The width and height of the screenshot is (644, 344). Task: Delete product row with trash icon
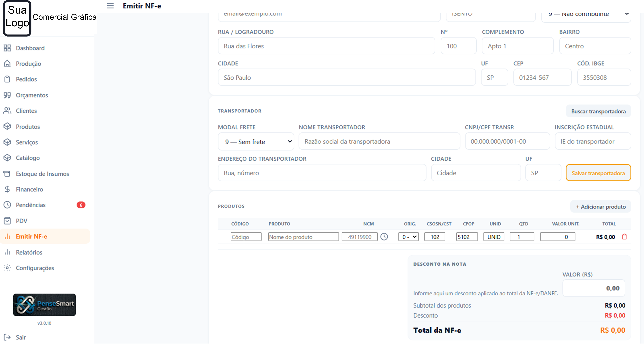click(x=624, y=237)
